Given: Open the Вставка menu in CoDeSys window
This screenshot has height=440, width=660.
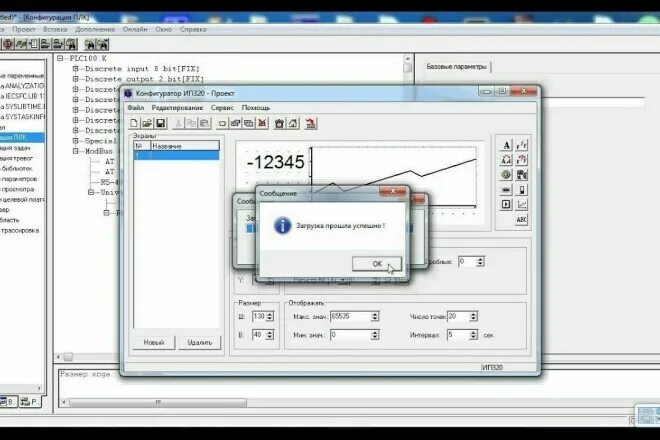Looking at the screenshot, I should 55,29.
